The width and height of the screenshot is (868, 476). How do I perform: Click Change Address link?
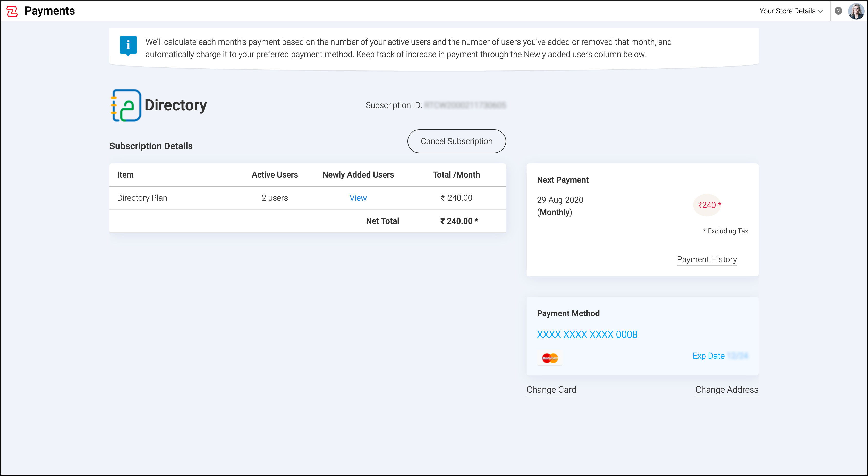(727, 390)
